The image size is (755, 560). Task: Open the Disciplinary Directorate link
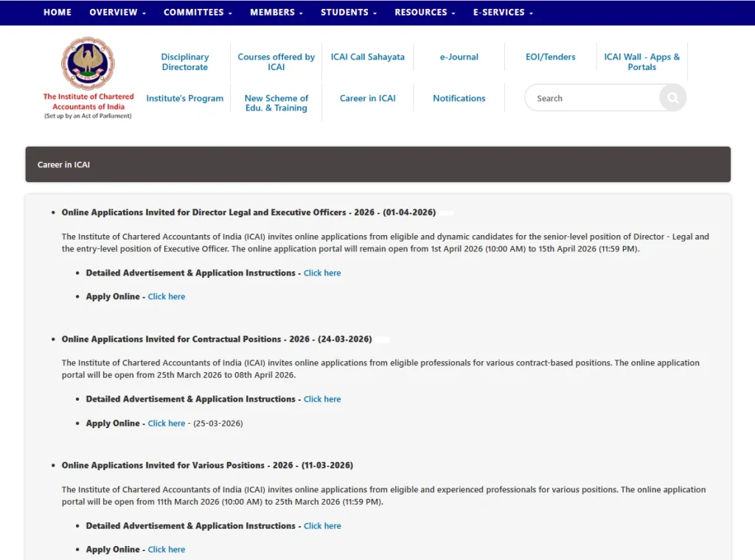[184, 62]
